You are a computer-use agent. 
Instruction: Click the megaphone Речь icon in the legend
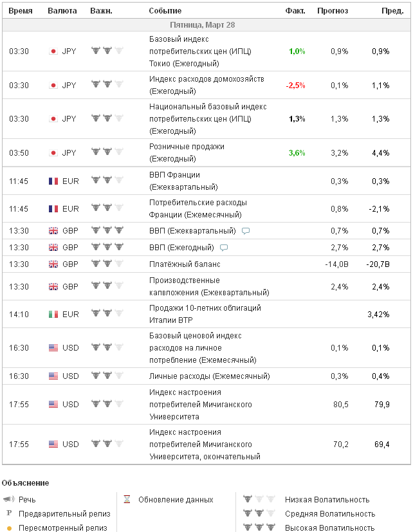[x=9, y=499]
